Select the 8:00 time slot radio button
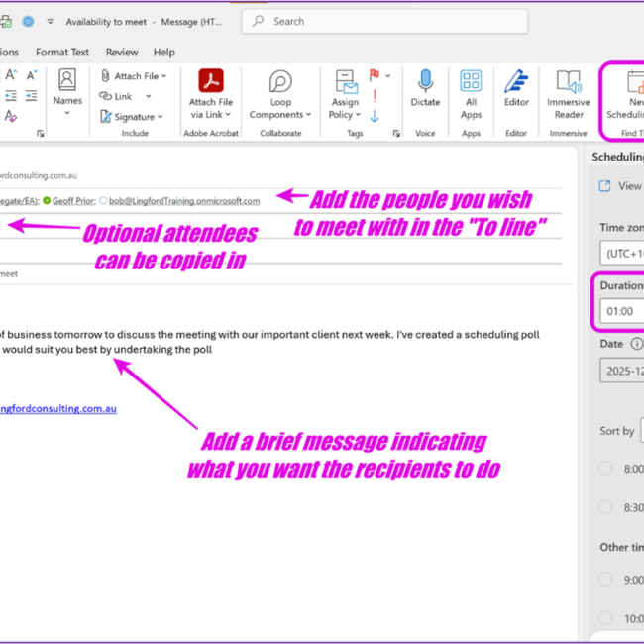The image size is (644, 644). coord(605,468)
